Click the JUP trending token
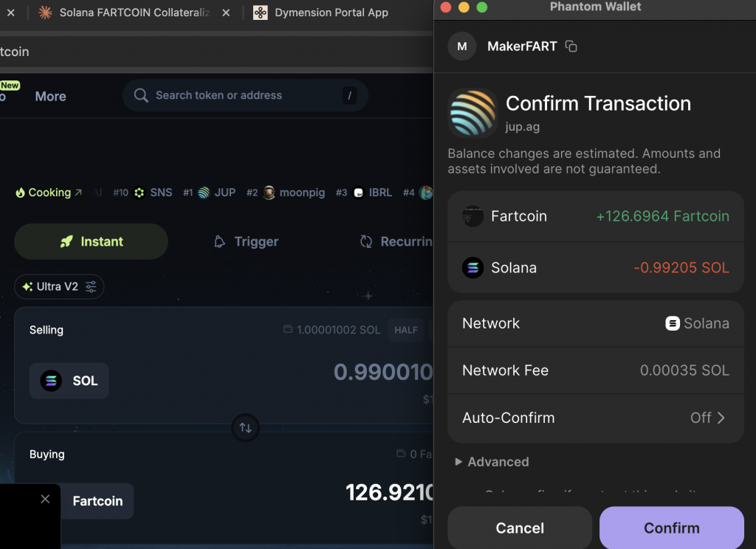This screenshot has height=549, width=756. [216, 193]
